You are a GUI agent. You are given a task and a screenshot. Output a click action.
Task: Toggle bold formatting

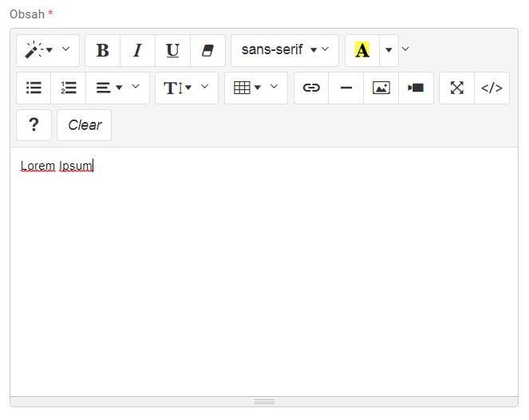click(x=102, y=50)
